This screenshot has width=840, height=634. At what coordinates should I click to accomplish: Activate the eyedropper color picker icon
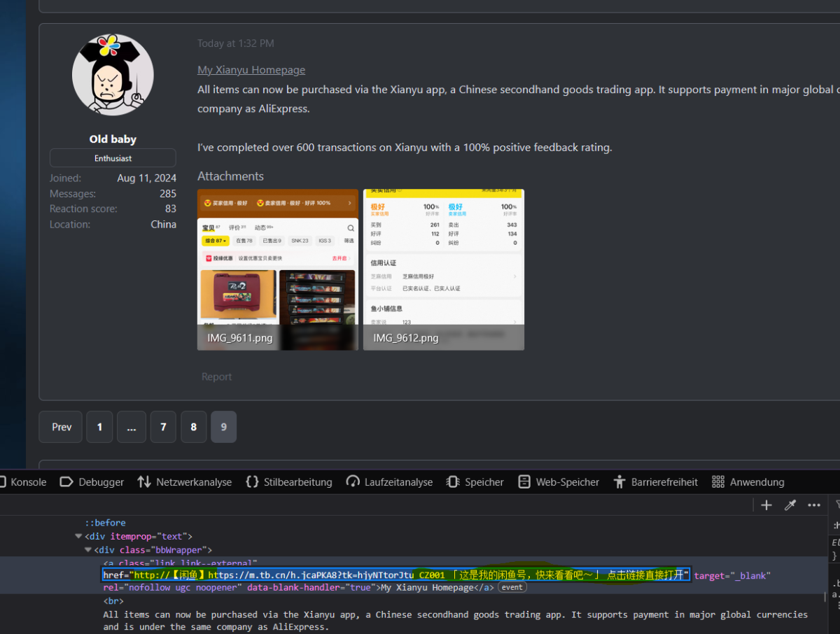[x=790, y=505]
